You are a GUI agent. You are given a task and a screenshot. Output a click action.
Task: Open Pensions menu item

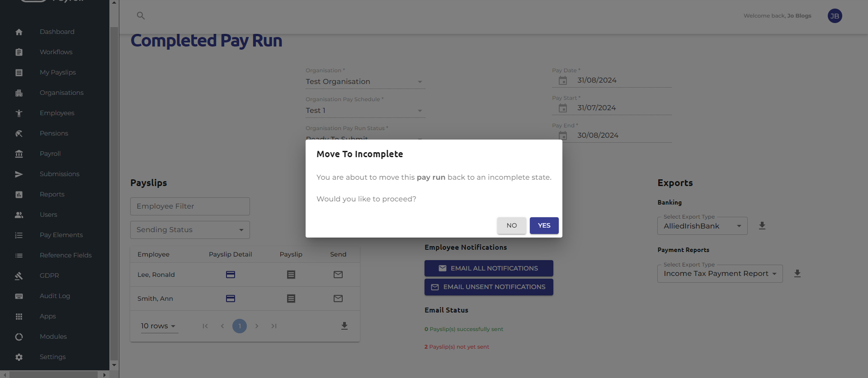(x=54, y=133)
